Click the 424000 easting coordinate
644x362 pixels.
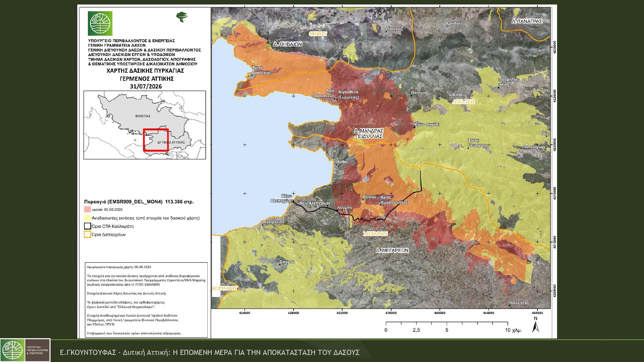pyautogui.click(x=245, y=313)
